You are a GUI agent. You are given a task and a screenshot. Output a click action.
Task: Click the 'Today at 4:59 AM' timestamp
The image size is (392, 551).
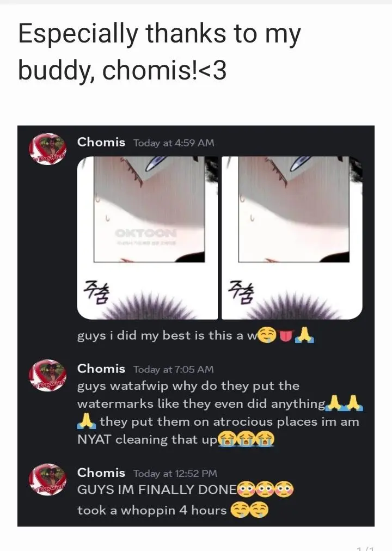coord(174,143)
